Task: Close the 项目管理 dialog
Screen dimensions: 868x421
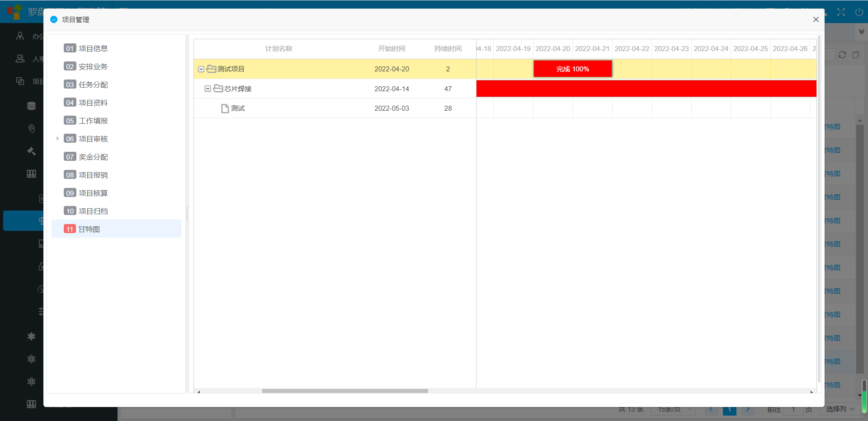Action: (816, 19)
